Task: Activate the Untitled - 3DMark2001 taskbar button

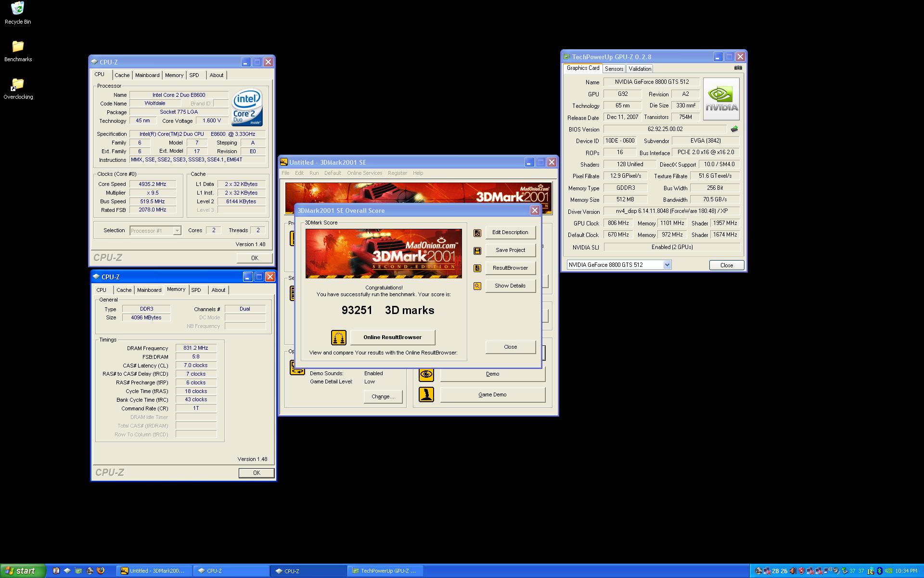Action: click(154, 571)
